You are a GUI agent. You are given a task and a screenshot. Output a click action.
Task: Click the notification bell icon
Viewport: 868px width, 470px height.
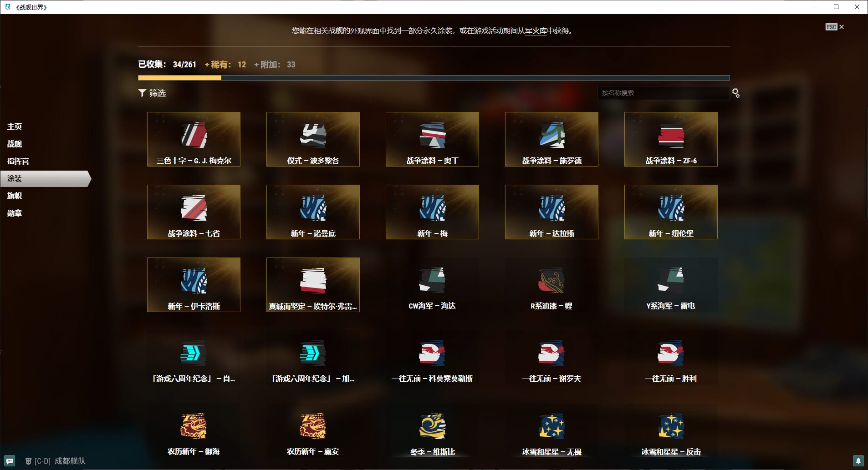pos(858,461)
